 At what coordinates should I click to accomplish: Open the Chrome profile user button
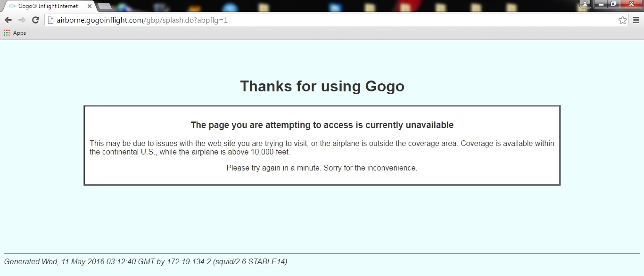(x=585, y=4)
